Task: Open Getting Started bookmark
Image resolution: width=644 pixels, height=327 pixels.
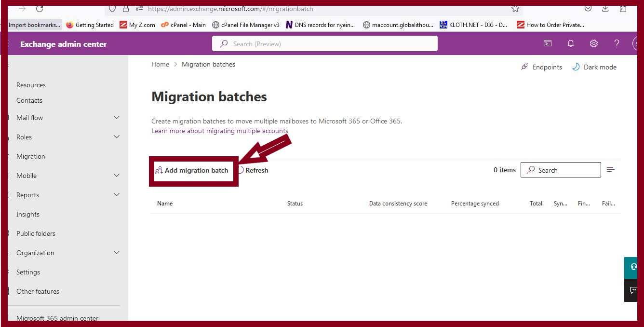Action: [x=90, y=25]
